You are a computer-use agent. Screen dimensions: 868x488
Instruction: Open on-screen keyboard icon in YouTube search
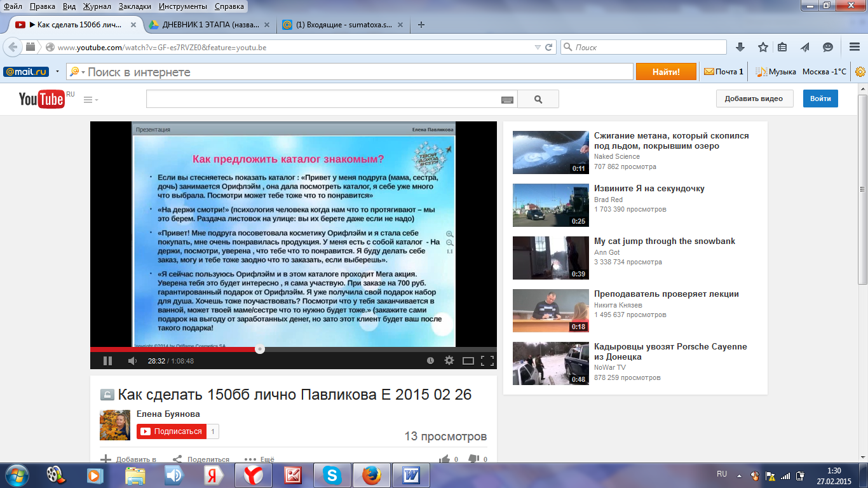pos(507,100)
